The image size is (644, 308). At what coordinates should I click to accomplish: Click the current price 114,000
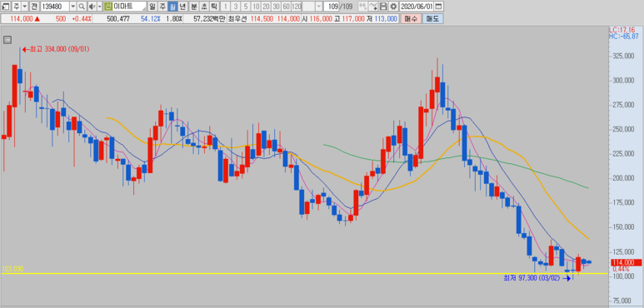coord(22,19)
